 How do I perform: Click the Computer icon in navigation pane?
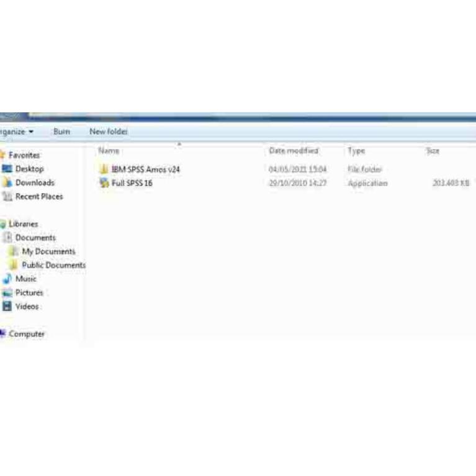point(2,334)
